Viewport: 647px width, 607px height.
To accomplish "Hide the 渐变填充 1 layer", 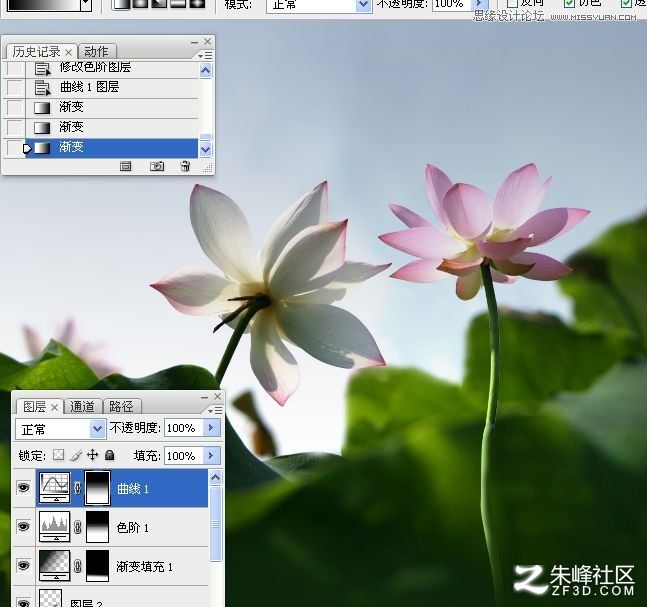I will point(24,565).
